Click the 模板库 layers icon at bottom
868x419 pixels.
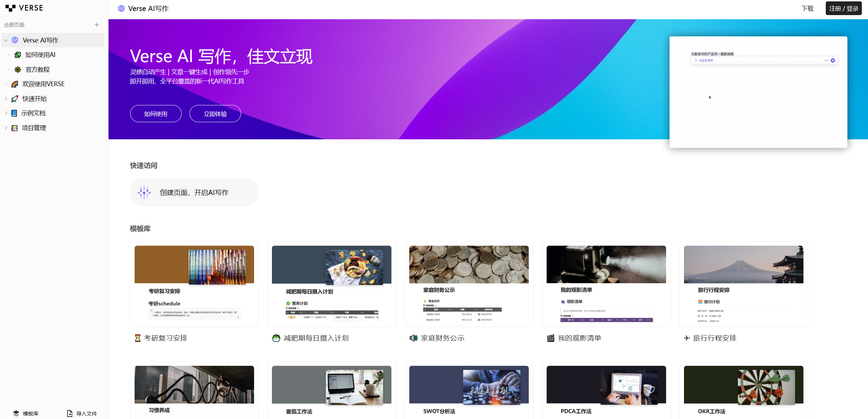coord(16,414)
